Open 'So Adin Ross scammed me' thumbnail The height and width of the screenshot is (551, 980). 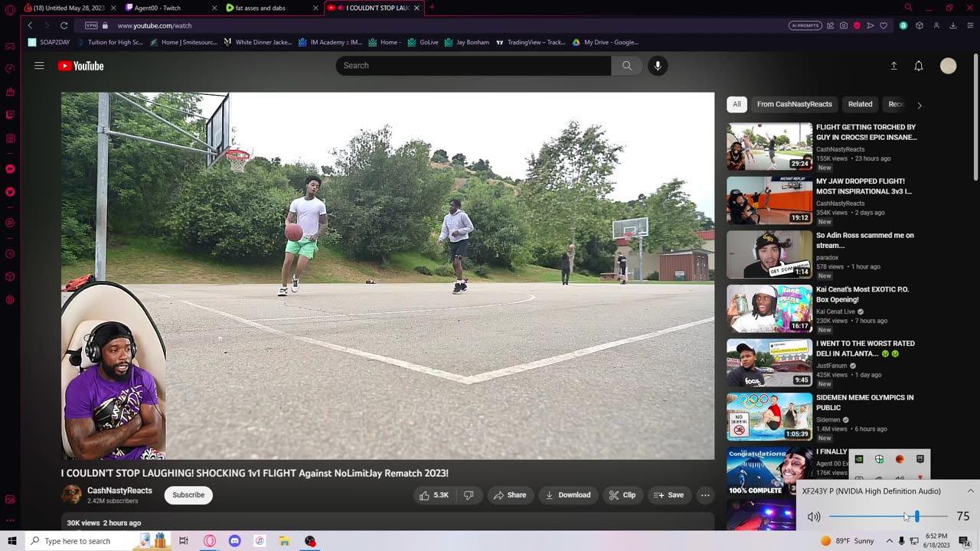pyautogui.click(x=769, y=255)
